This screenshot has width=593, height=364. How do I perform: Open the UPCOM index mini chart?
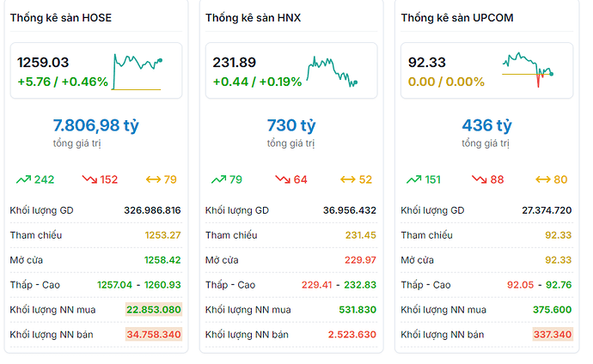[x=528, y=71]
